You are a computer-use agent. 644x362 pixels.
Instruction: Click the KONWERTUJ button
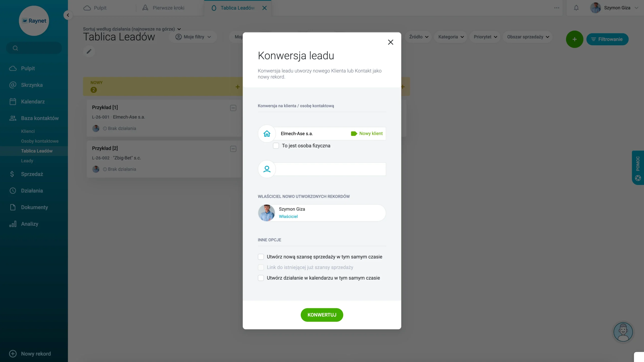point(322,315)
